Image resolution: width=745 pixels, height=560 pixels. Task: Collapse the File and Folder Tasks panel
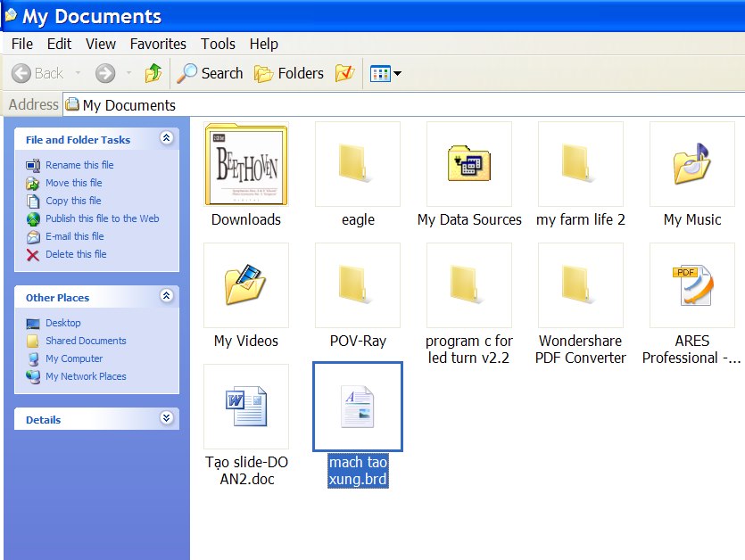click(x=166, y=138)
